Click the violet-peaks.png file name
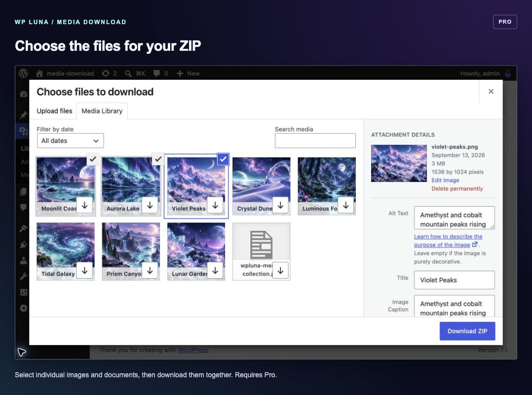This screenshot has width=532, height=395. 455,147
